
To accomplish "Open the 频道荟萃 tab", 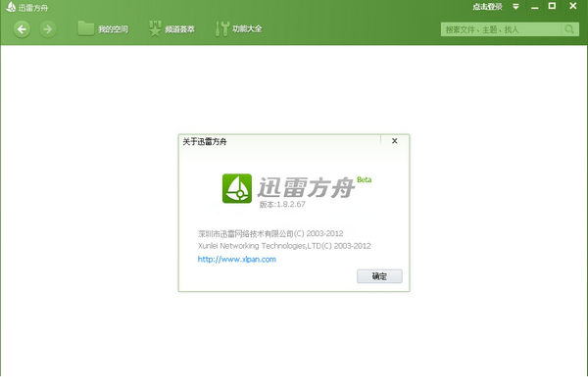I will [171, 28].
